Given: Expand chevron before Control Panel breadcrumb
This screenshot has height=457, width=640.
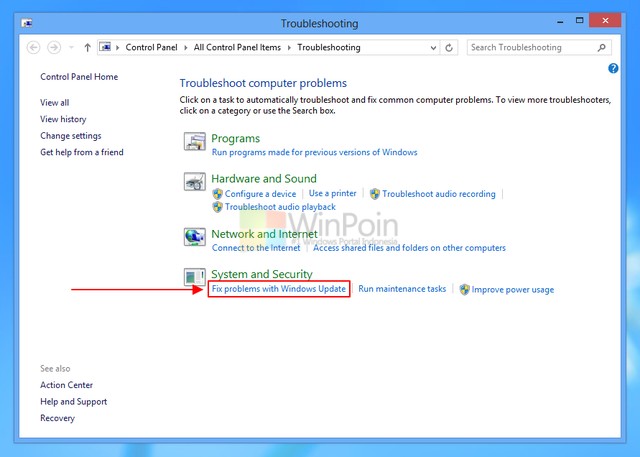Looking at the screenshot, I should (118, 48).
